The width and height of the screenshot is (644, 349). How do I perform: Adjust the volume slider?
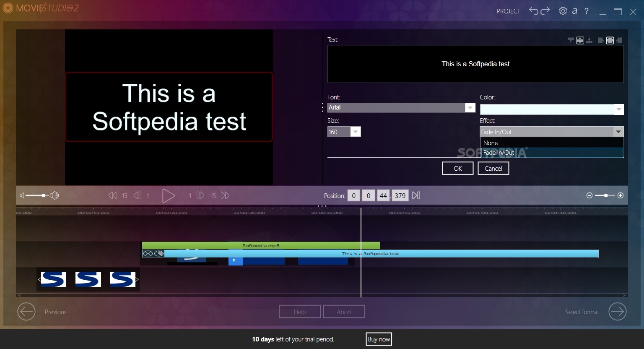pos(38,195)
